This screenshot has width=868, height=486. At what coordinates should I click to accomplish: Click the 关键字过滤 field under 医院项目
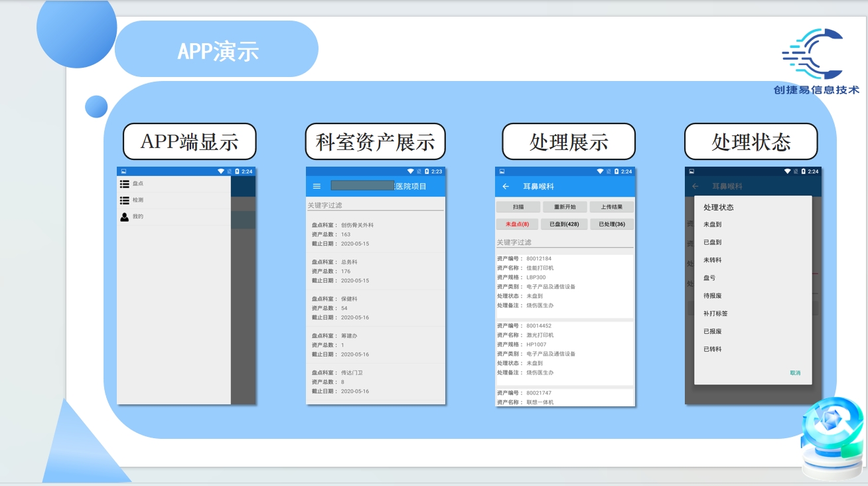(375, 206)
